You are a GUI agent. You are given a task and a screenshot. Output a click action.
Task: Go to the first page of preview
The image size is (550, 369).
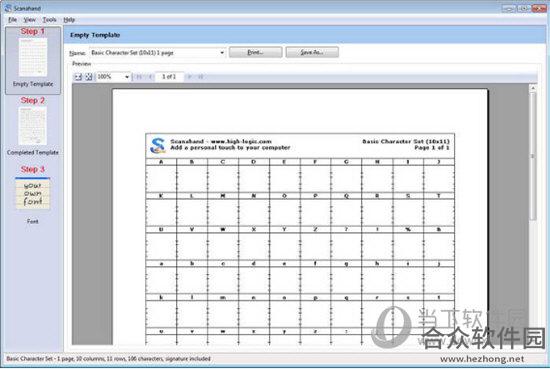139,76
